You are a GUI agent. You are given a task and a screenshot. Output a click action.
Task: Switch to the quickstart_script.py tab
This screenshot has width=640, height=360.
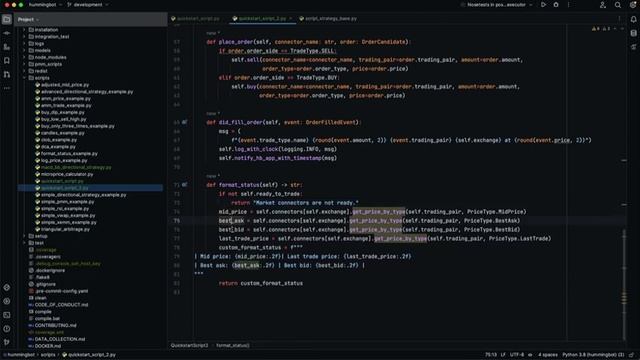click(x=196, y=19)
